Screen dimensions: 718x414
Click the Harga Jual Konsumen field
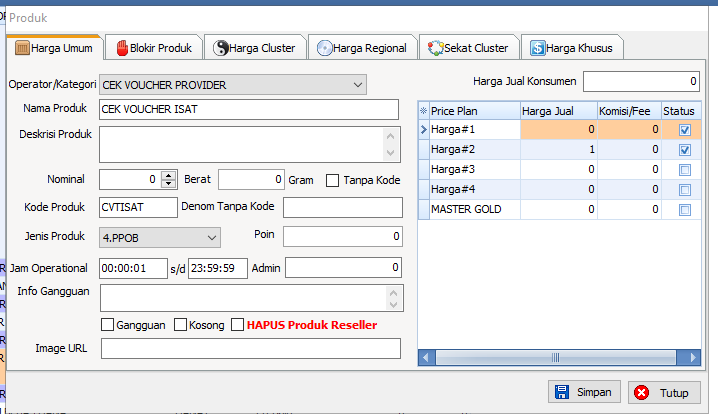[641, 82]
